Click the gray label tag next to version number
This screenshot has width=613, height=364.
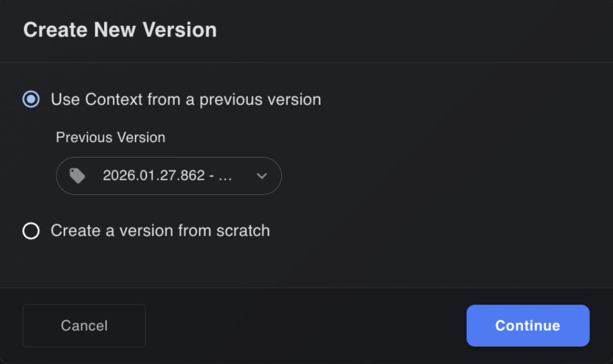[x=77, y=176]
